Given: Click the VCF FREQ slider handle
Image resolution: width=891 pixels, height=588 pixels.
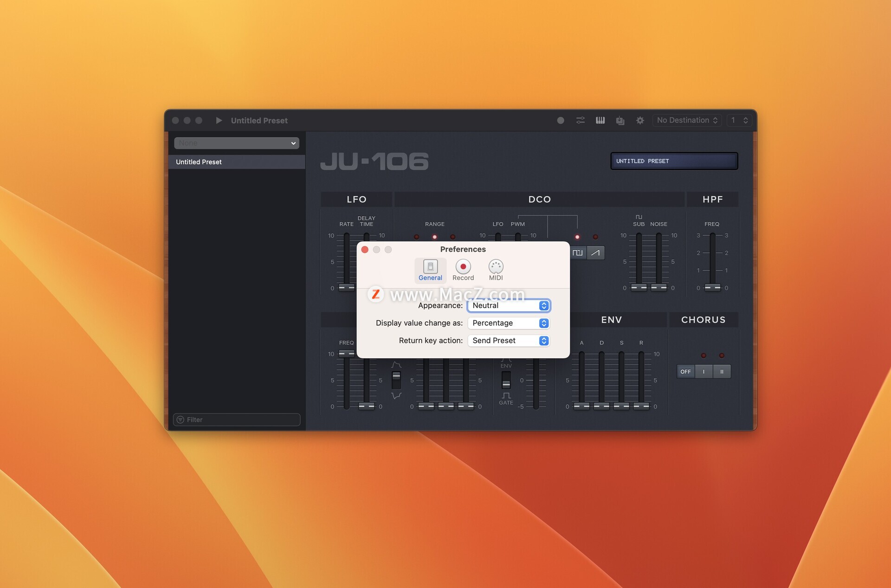Looking at the screenshot, I should point(347,354).
